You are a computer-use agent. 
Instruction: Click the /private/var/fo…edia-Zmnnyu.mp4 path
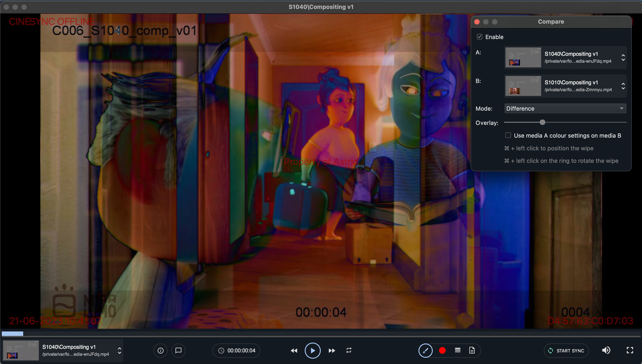(578, 89)
